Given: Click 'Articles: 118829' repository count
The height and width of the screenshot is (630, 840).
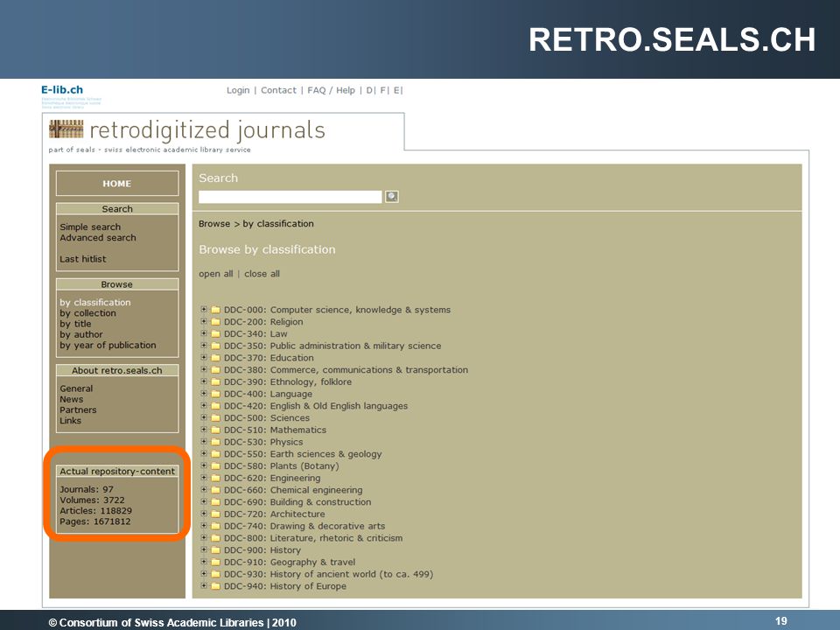Looking at the screenshot, I should click(x=95, y=510).
